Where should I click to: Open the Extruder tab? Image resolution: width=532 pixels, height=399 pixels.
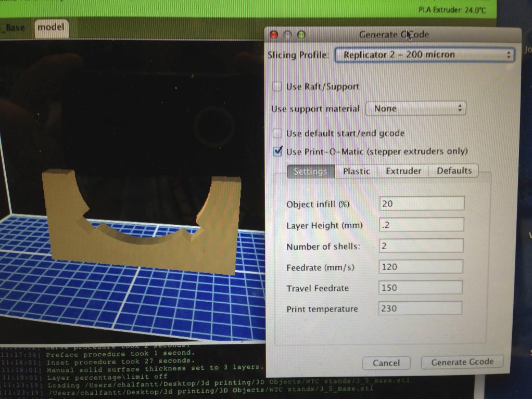pos(403,171)
